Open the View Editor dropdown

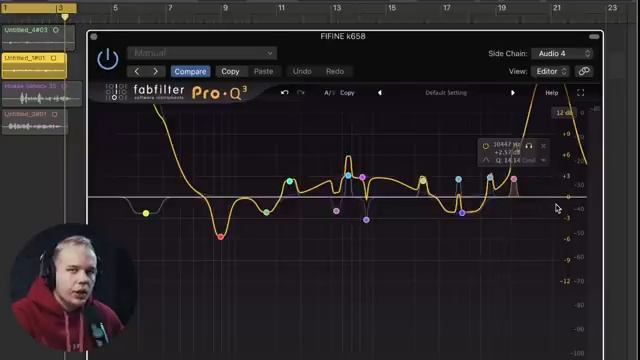[x=551, y=71]
